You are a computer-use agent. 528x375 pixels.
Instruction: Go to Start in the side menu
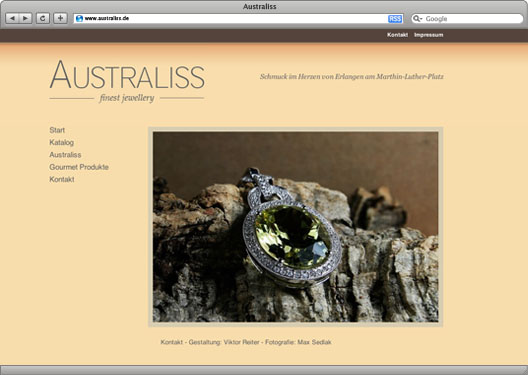(x=57, y=130)
